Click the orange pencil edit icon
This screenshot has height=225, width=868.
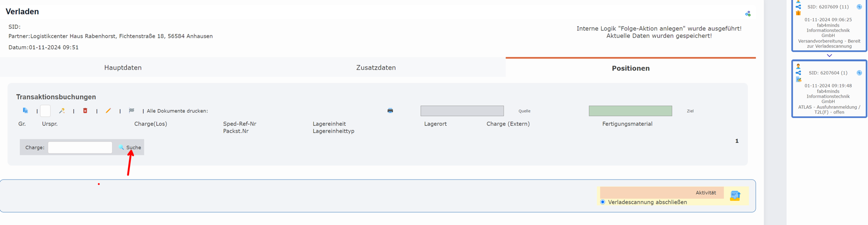click(108, 111)
